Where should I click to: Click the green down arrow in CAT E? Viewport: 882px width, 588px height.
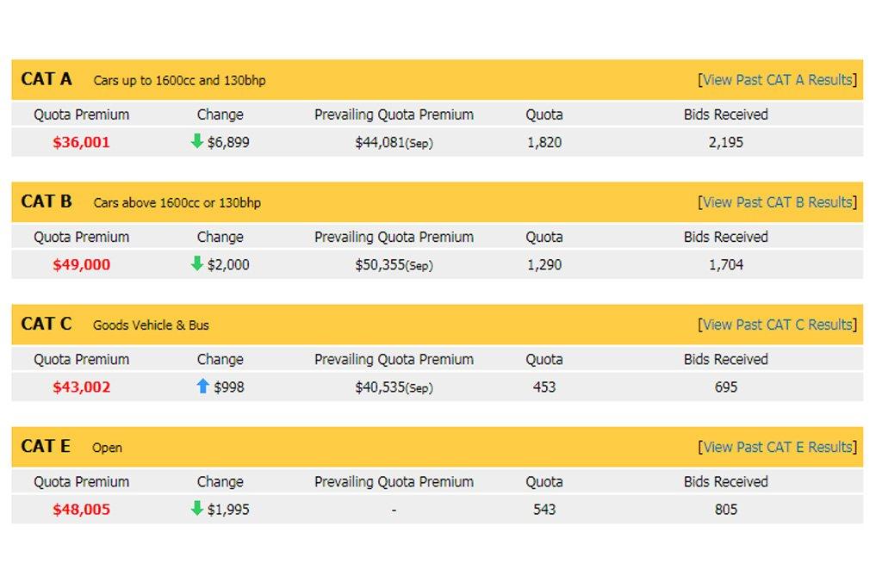tap(197, 509)
